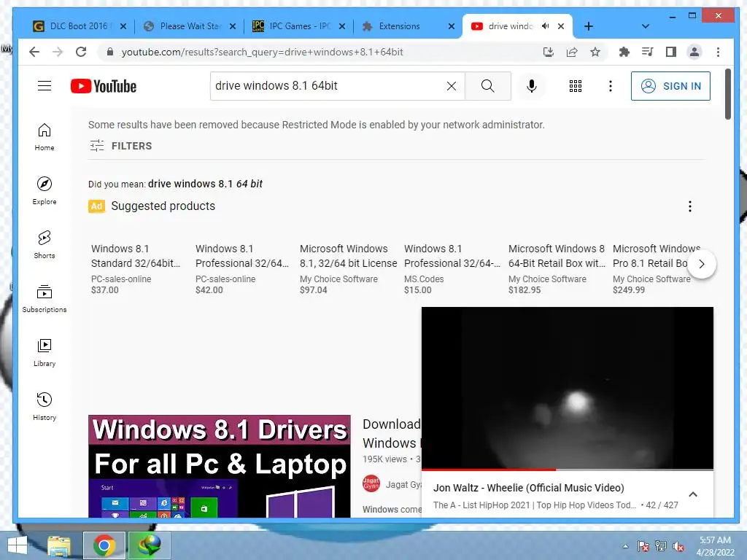Viewport: 747px width, 560px height.
Task: Open Library in the sidebar
Action: click(x=44, y=352)
